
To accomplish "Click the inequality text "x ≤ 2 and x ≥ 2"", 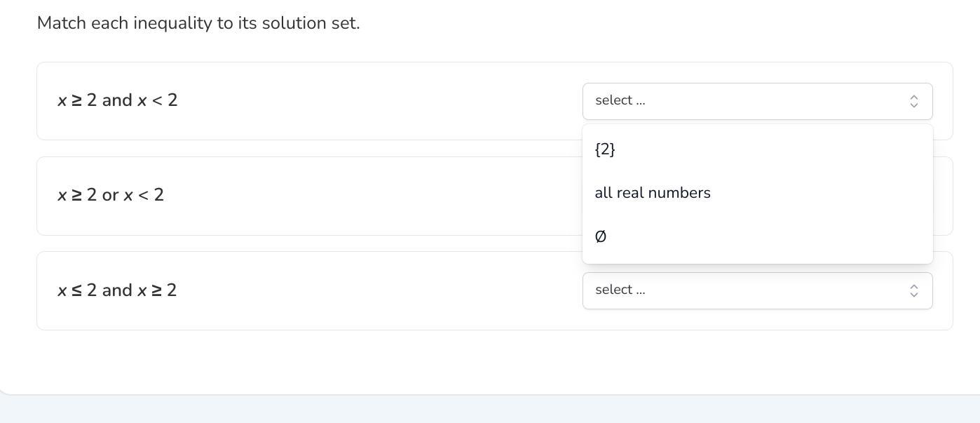I will click(x=117, y=290).
